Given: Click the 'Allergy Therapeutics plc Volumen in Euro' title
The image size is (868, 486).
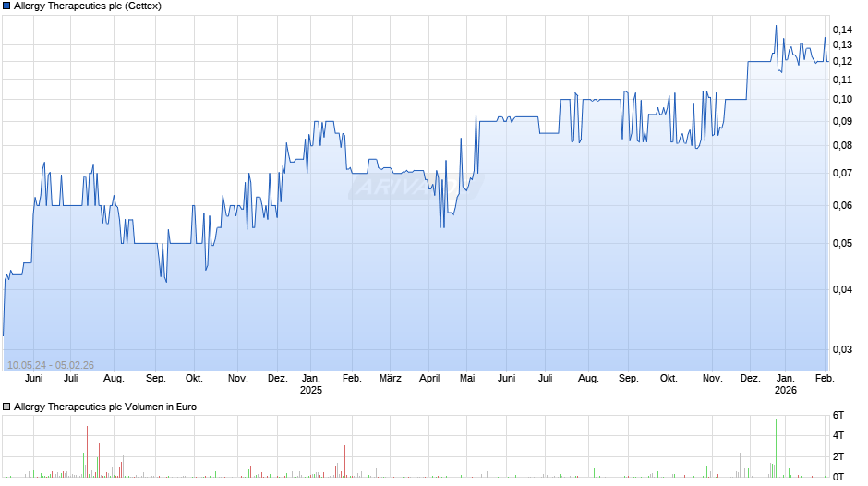Looking at the screenshot, I should [x=105, y=407].
